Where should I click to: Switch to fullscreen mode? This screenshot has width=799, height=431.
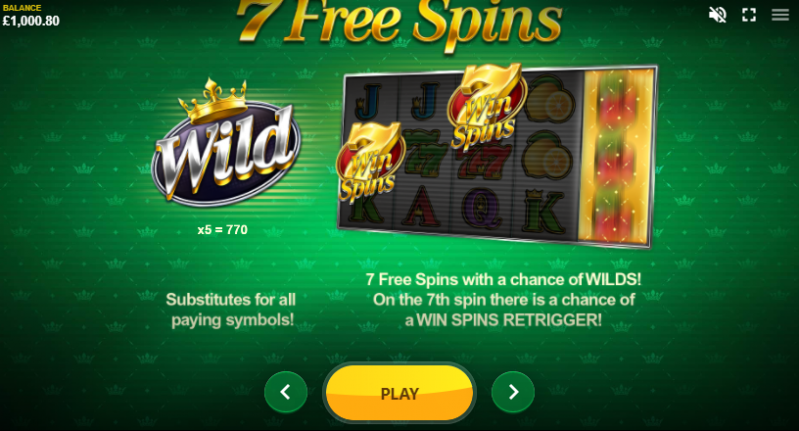[749, 15]
